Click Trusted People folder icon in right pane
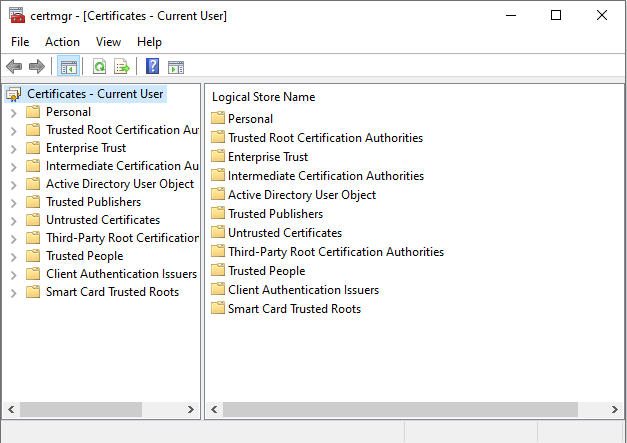Image resolution: width=627 pixels, height=443 pixels. tap(218, 270)
